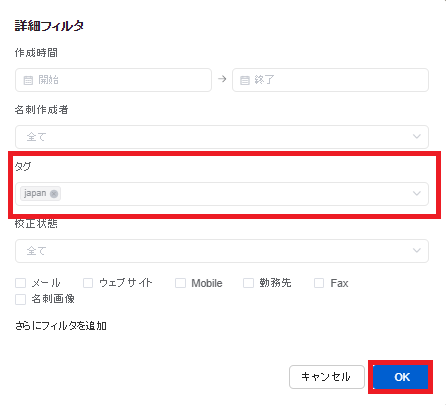
Task: Click さらにフィルタを追加 link
Action: coord(61,326)
